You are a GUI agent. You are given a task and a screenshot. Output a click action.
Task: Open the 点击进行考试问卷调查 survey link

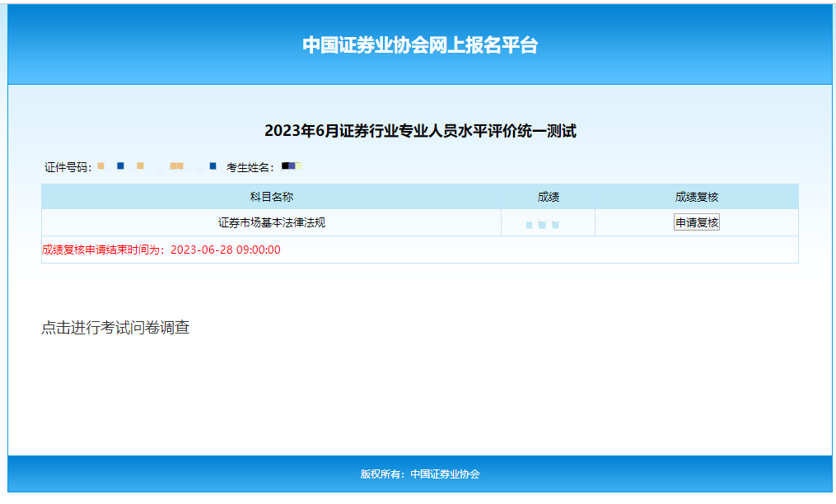tap(115, 328)
